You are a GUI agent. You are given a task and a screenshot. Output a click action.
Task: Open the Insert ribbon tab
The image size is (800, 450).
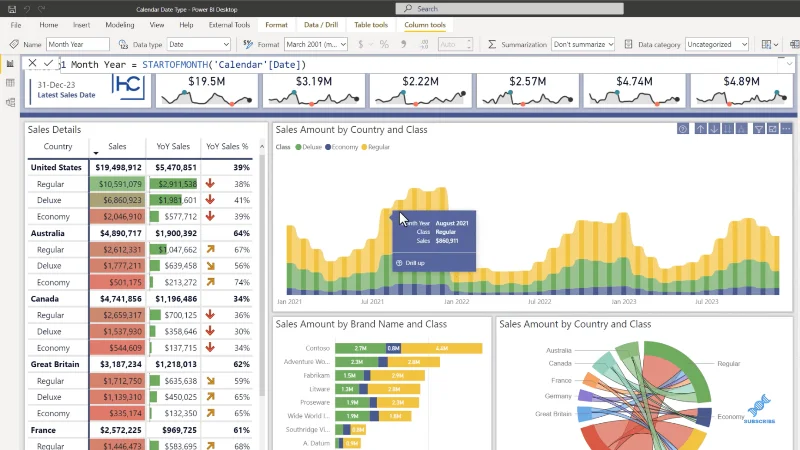click(81, 24)
